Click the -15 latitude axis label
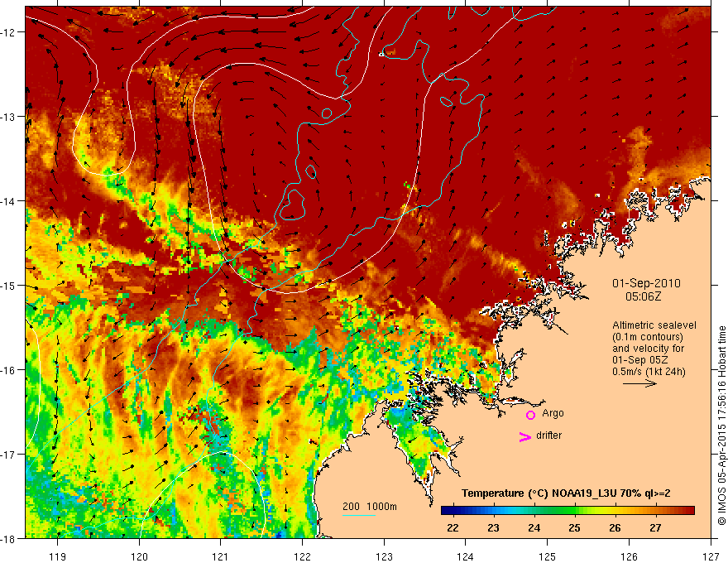The image size is (728, 563). [x=7, y=285]
